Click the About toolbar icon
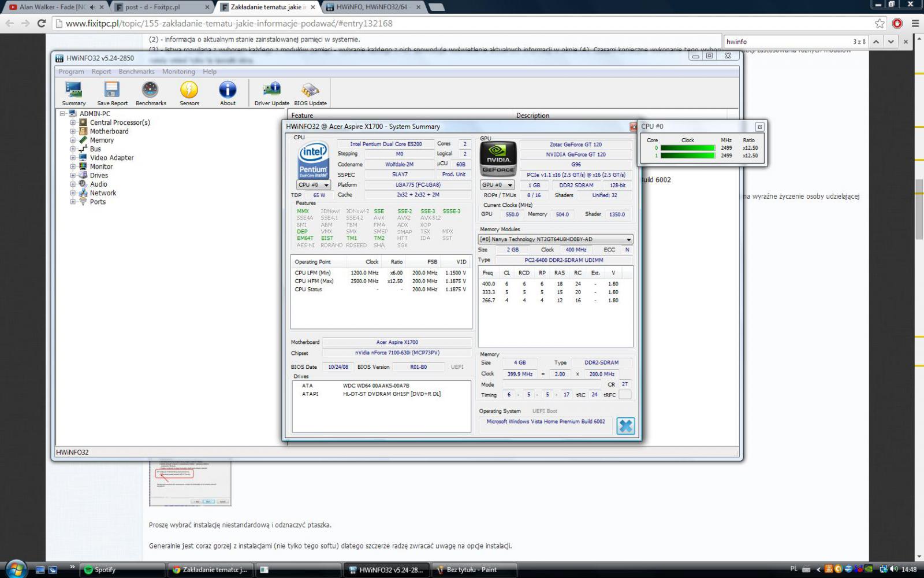 pyautogui.click(x=228, y=93)
